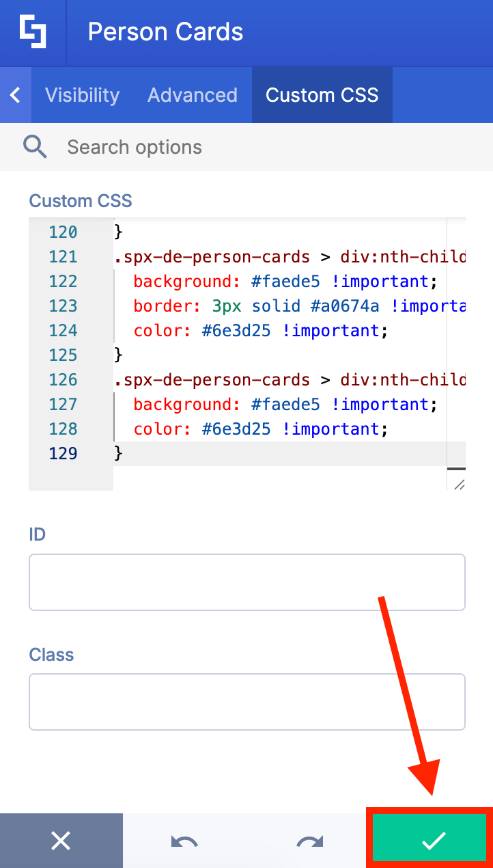Click the Class field label
Viewport: 493px width, 868px height.
(x=51, y=655)
